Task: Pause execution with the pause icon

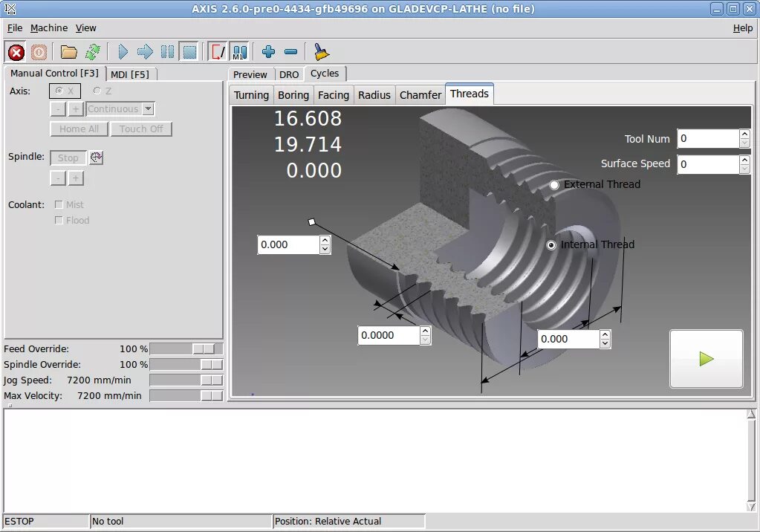Action: coord(167,52)
